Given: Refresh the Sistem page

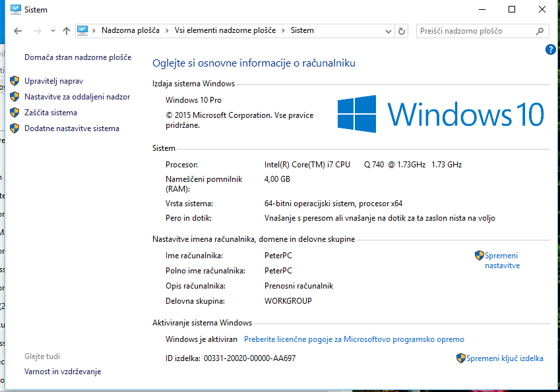Looking at the screenshot, I should point(402,32).
